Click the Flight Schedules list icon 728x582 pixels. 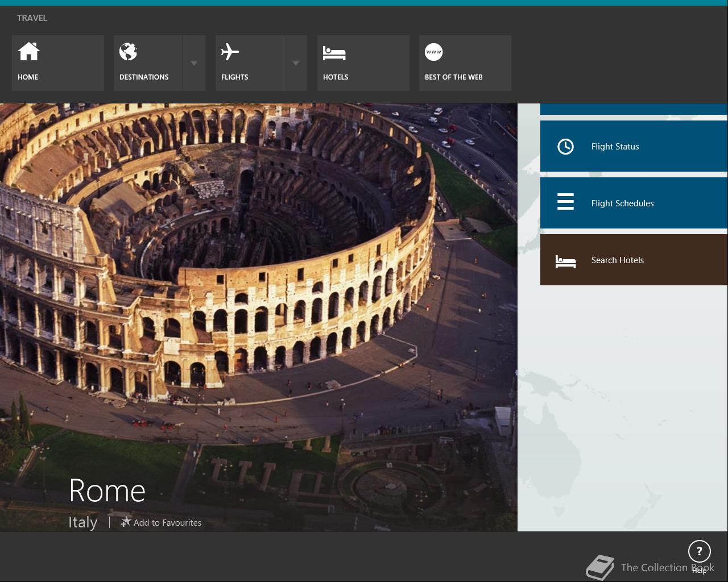(565, 202)
